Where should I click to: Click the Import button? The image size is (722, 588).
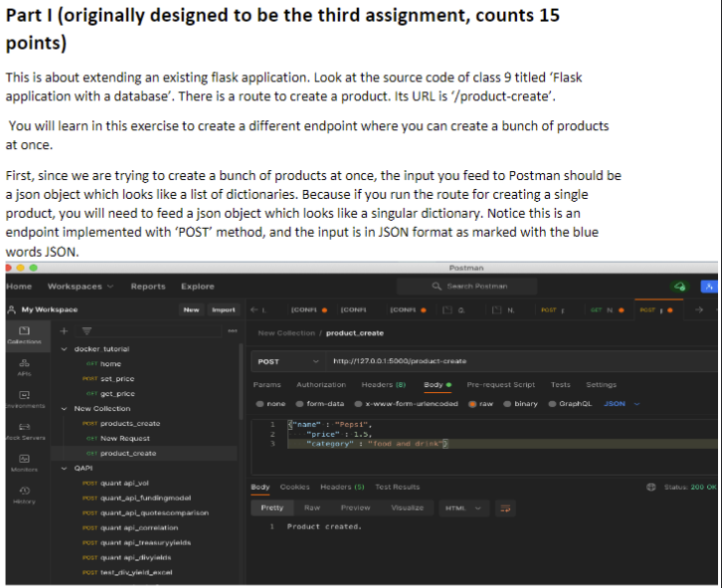click(224, 309)
